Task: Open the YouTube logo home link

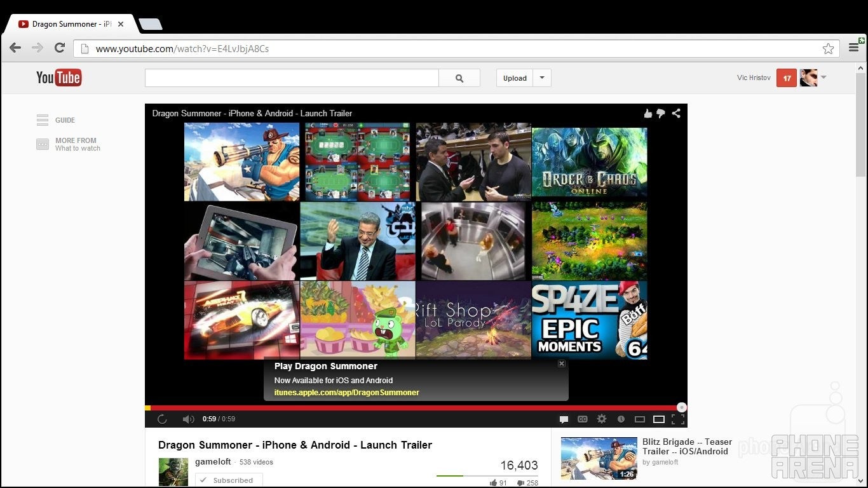Action: tap(59, 78)
